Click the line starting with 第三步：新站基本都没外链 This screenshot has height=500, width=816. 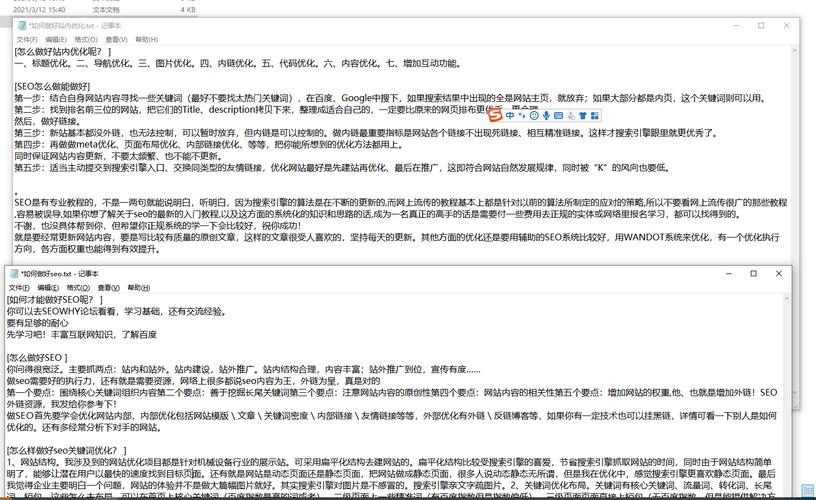tap(366, 133)
